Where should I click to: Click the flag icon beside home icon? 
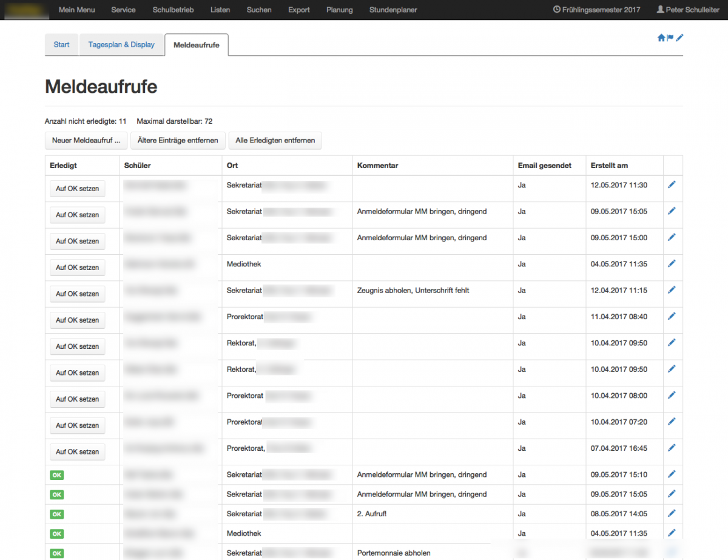[x=670, y=38]
